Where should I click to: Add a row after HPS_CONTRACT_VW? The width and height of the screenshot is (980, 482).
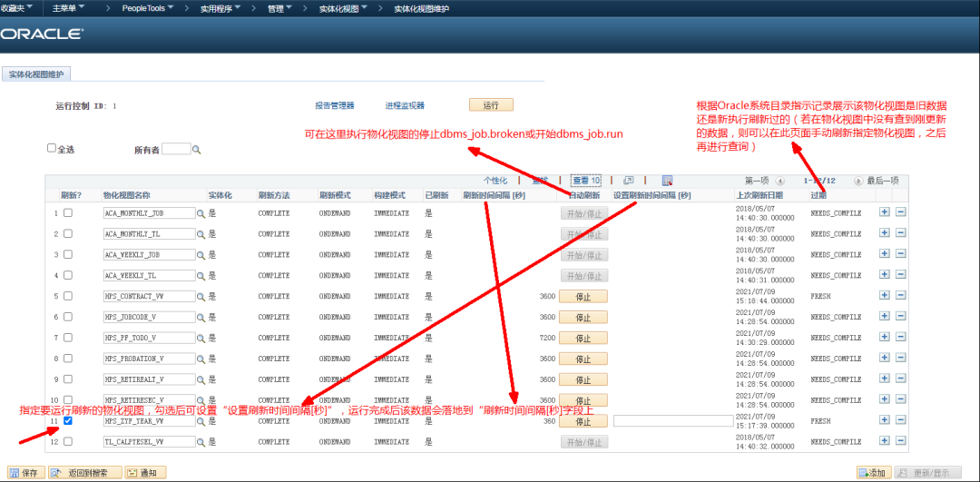[885, 296]
